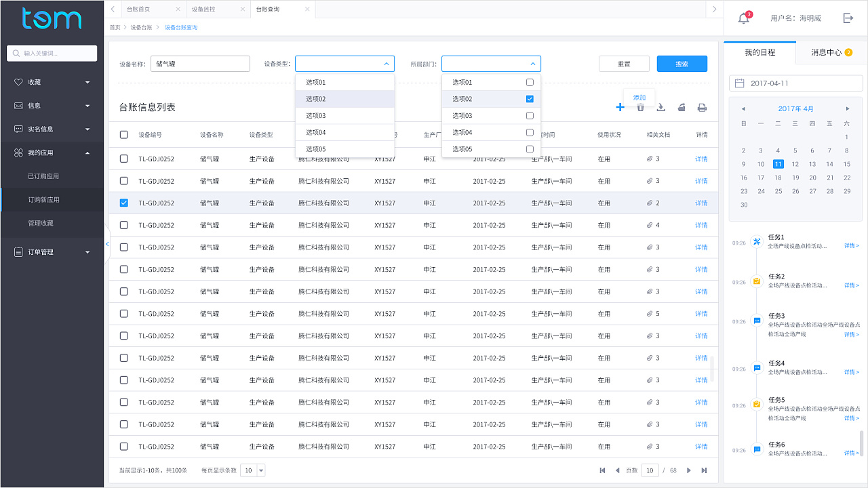Switch to the 消息中心 tab

pos(831,52)
